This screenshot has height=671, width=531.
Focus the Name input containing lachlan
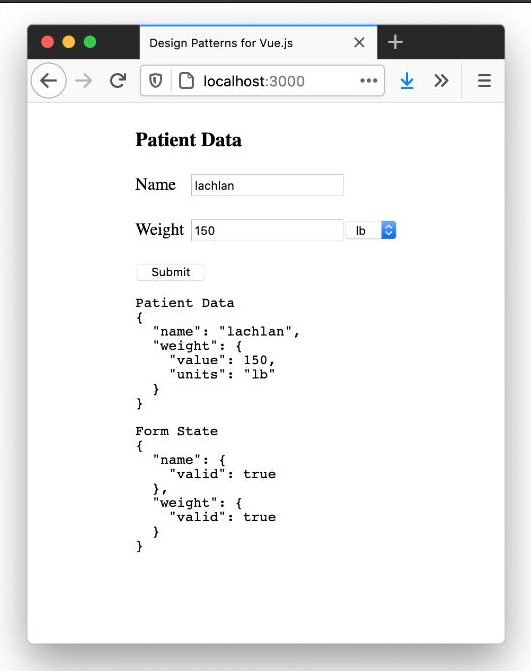tap(267, 185)
